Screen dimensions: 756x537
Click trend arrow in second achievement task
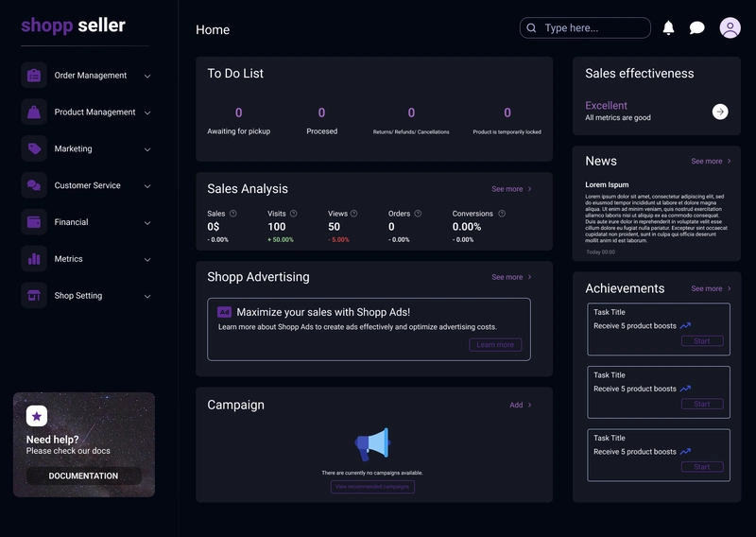(685, 389)
